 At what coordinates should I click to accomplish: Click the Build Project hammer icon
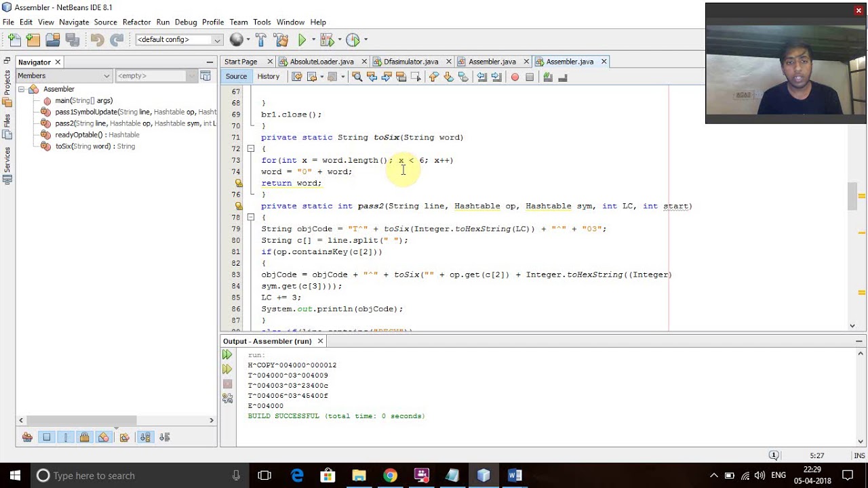pyautogui.click(x=260, y=40)
